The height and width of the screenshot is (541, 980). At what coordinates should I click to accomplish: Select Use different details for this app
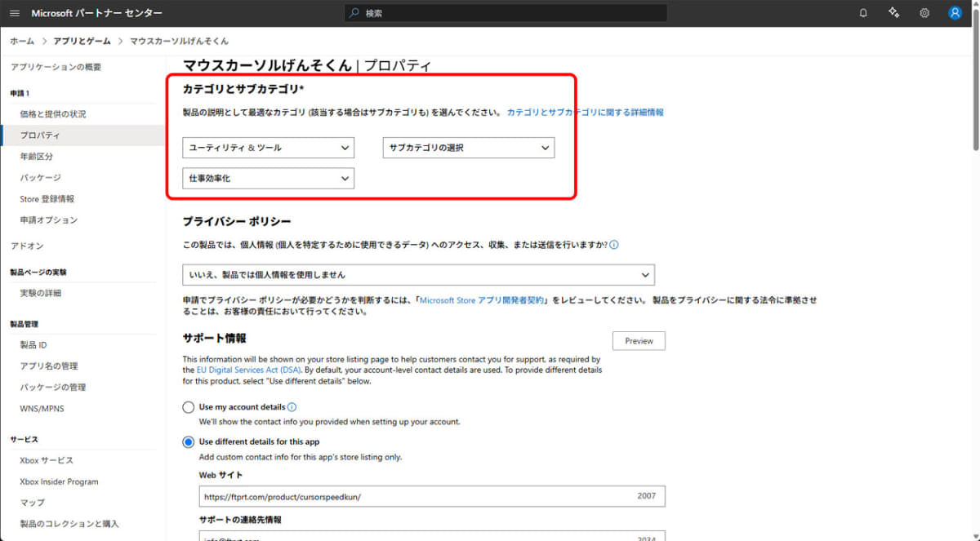point(188,441)
